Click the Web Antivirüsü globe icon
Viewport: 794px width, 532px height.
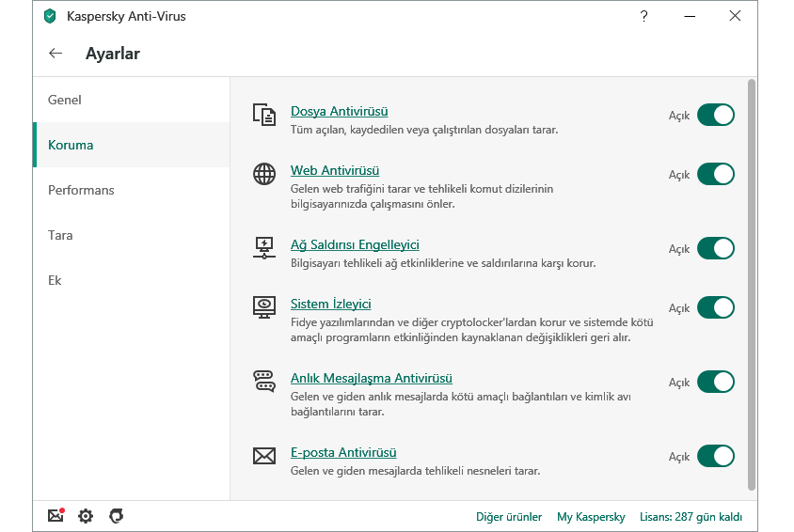click(x=264, y=174)
